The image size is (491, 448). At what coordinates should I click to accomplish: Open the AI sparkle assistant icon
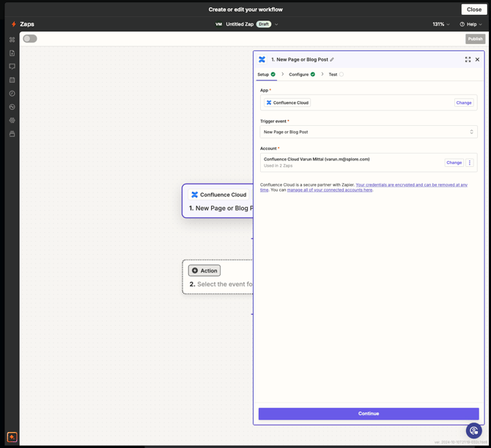tap(12, 437)
